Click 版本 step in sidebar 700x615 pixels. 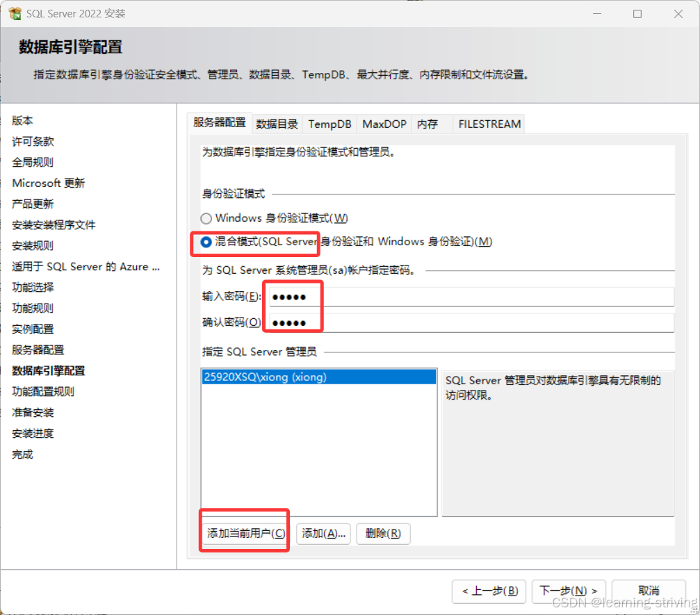tap(22, 120)
